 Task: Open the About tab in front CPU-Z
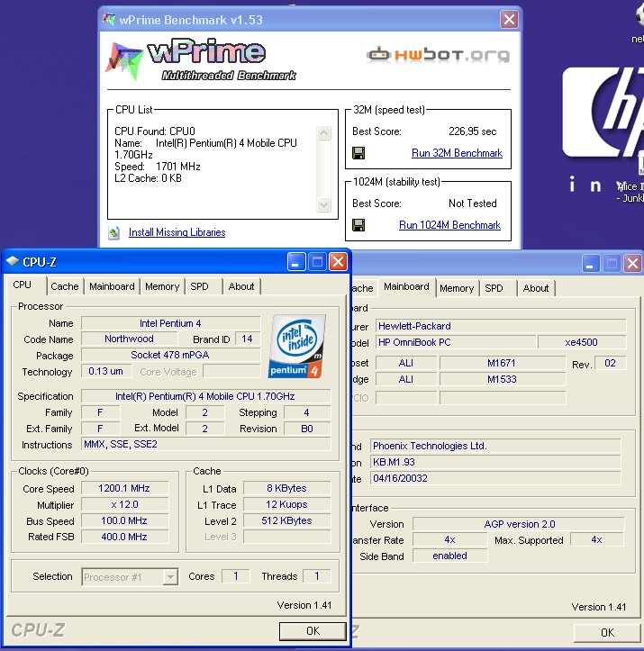coord(241,286)
